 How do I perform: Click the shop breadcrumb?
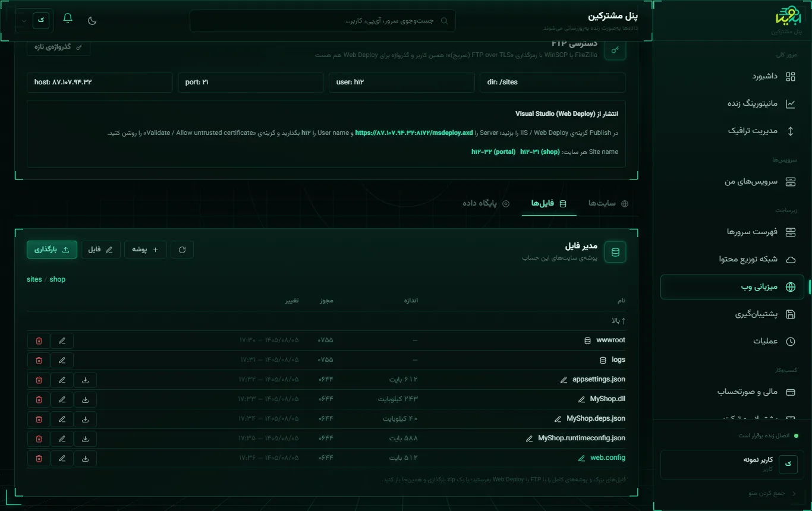point(58,279)
